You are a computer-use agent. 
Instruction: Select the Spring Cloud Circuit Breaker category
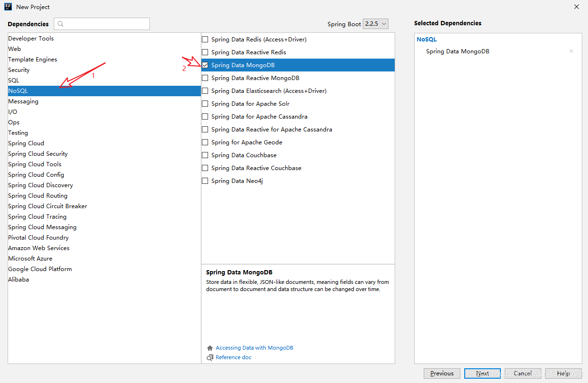(104, 206)
